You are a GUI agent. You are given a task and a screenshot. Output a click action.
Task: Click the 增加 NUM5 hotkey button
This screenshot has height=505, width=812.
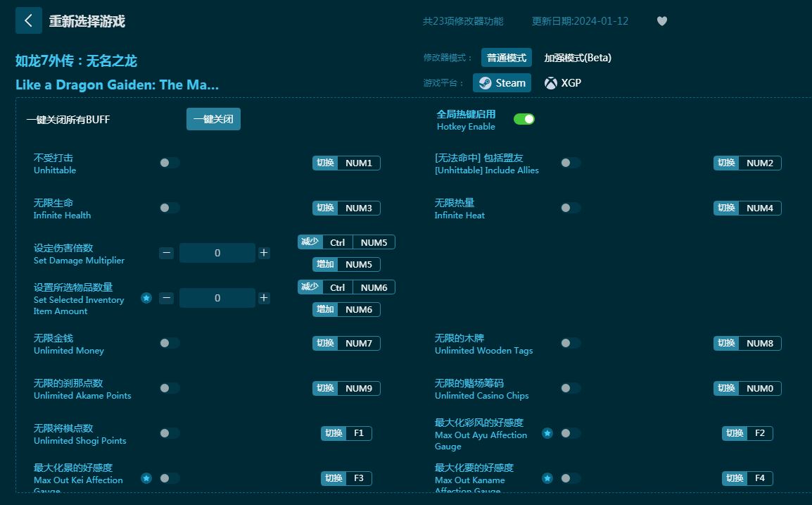pos(346,264)
